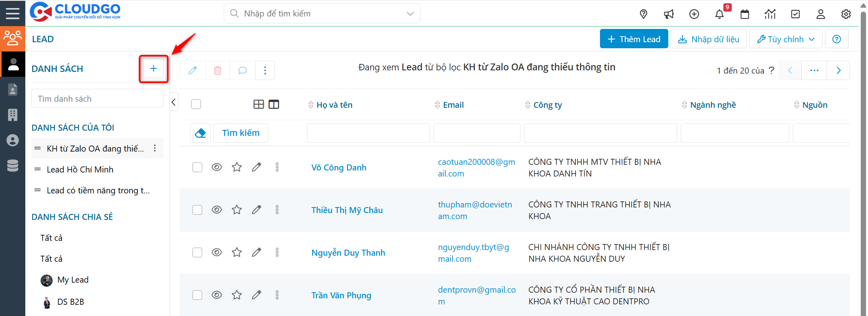Click the location pin icon
The height and width of the screenshot is (316, 868).
(643, 14)
